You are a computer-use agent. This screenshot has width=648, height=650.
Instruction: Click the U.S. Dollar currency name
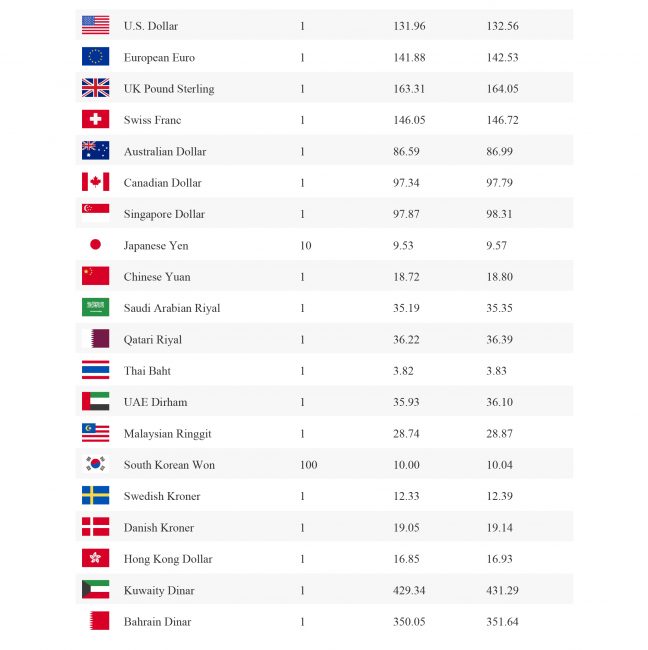(151, 26)
